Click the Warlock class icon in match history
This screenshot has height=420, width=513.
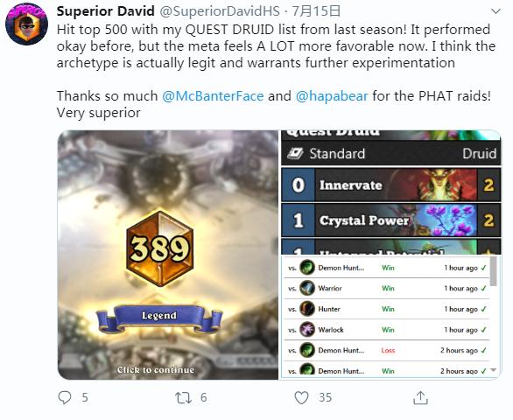[307, 329]
